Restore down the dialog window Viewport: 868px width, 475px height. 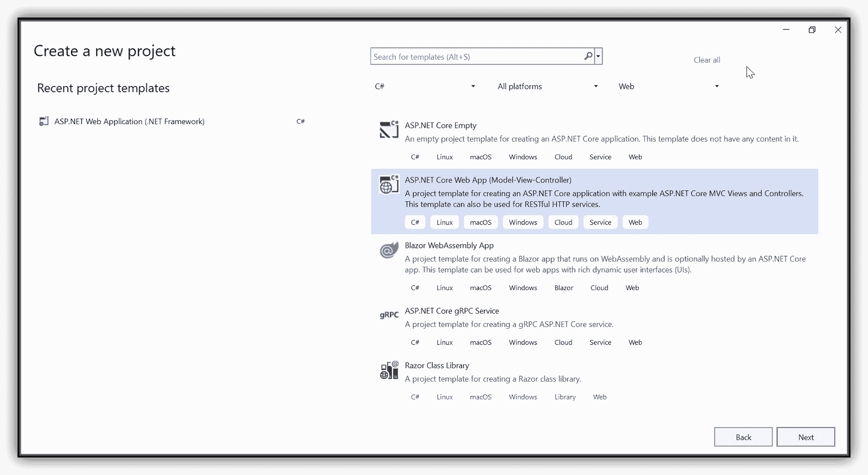[812, 30]
